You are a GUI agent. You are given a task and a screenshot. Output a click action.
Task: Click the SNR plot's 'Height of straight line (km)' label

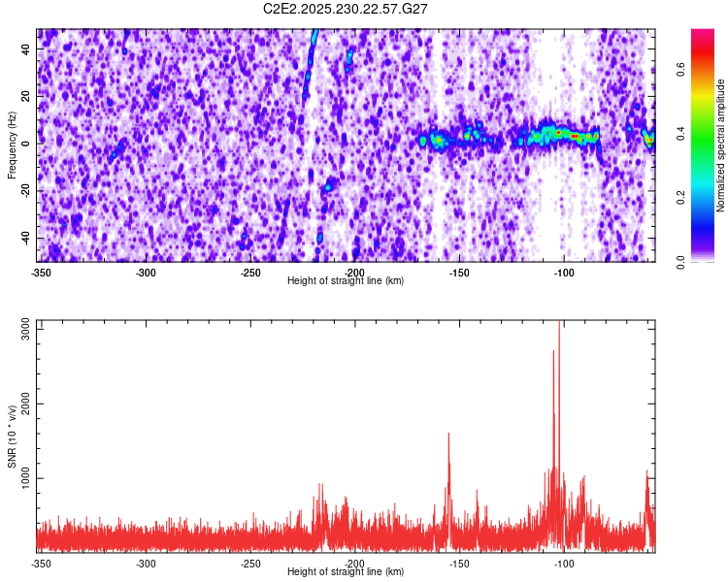346,571
